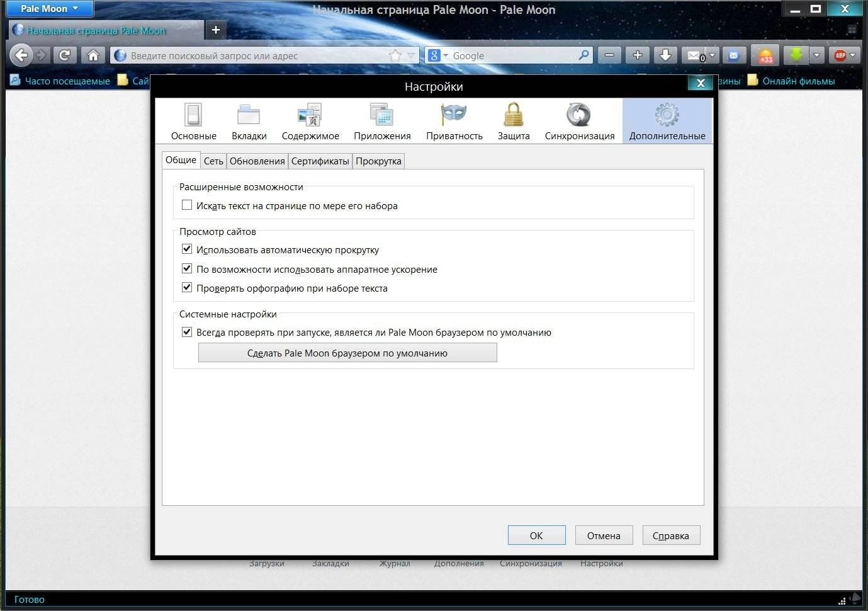
Task: Open the Pale Moon application menu dropdown
Action: [49, 9]
